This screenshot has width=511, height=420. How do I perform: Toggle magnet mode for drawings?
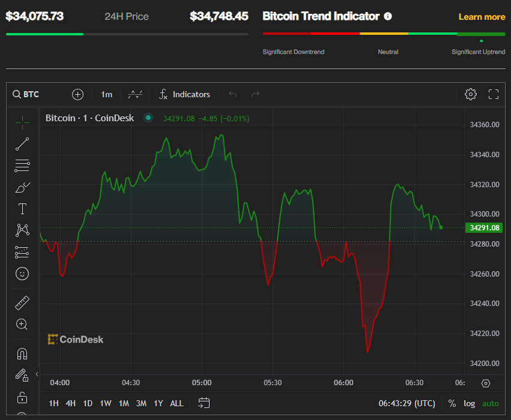(22, 353)
